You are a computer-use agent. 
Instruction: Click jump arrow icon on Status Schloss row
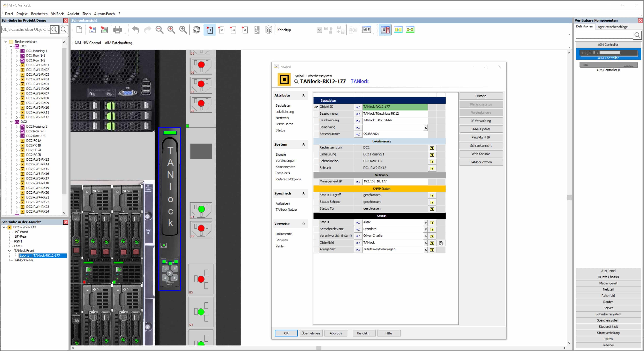432,202
